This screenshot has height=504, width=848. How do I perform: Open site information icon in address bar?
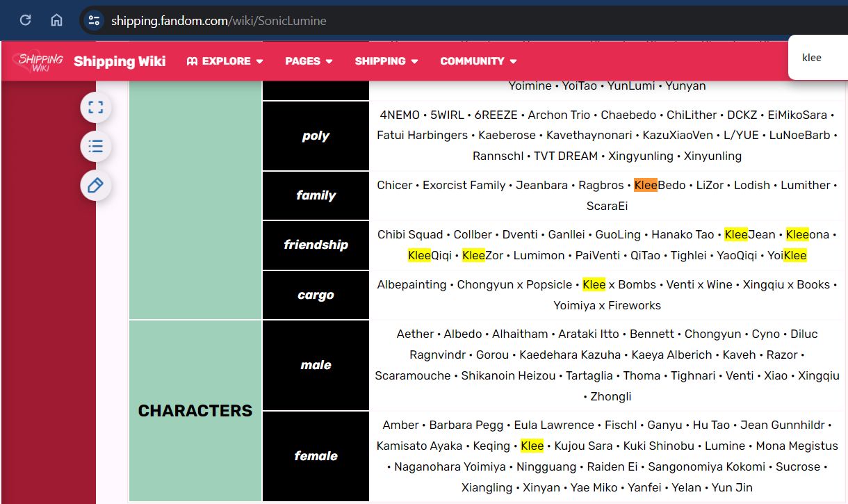click(x=93, y=20)
